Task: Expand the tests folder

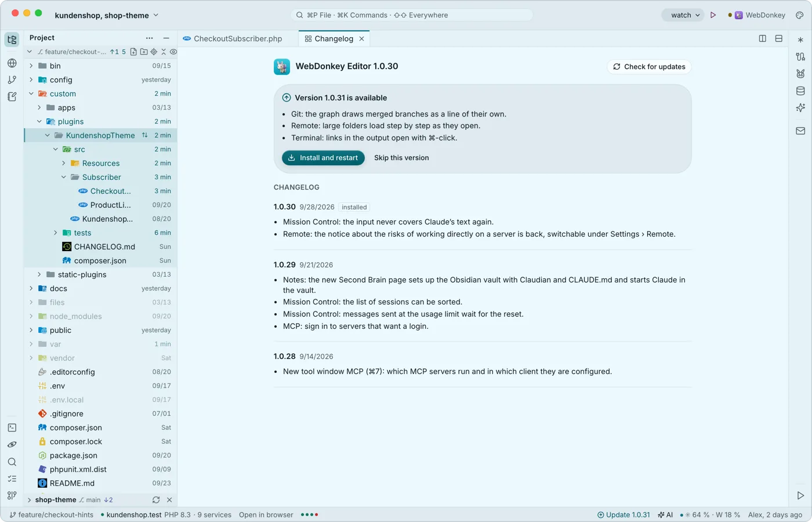Action: (x=56, y=233)
